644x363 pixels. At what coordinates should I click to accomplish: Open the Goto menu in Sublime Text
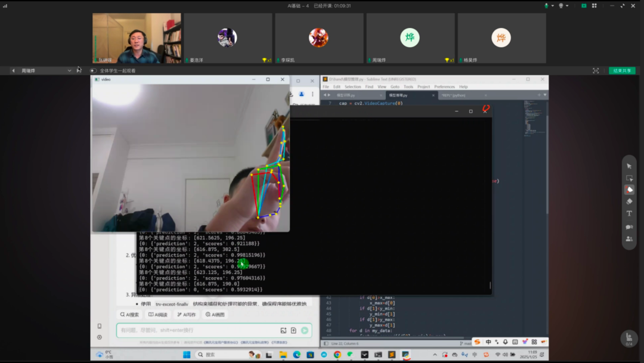[395, 86]
